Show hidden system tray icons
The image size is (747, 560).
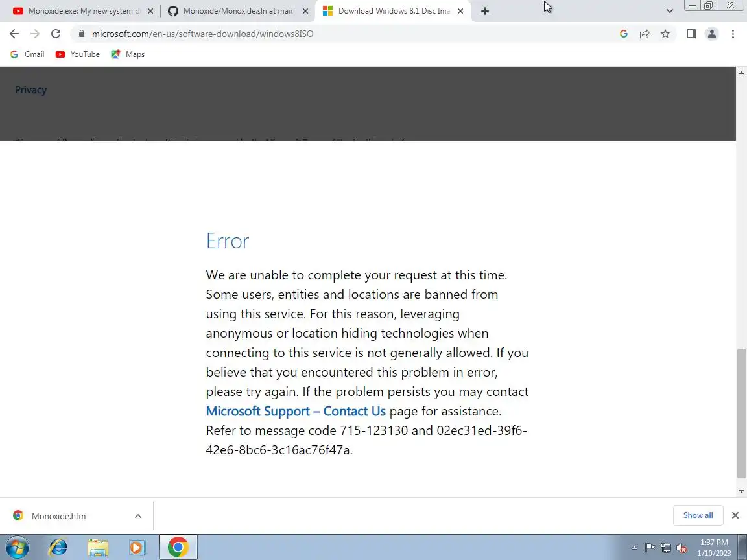tap(634, 548)
